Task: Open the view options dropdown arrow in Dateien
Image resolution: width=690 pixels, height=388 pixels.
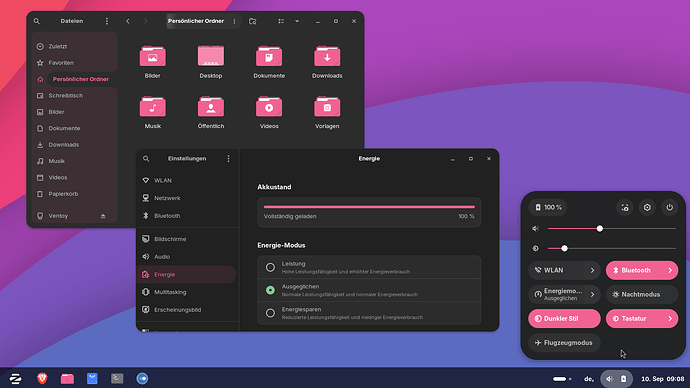Action: point(297,21)
